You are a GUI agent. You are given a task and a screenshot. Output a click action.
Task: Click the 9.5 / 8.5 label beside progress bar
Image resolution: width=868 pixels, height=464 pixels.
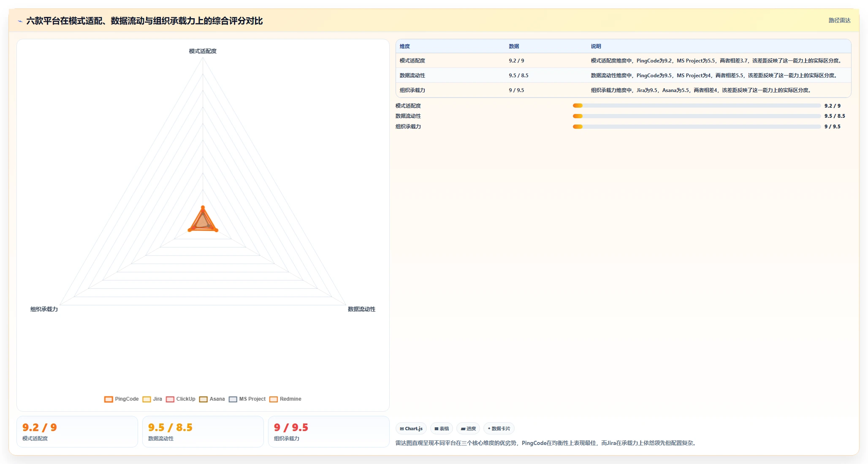[x=835, y=116]
